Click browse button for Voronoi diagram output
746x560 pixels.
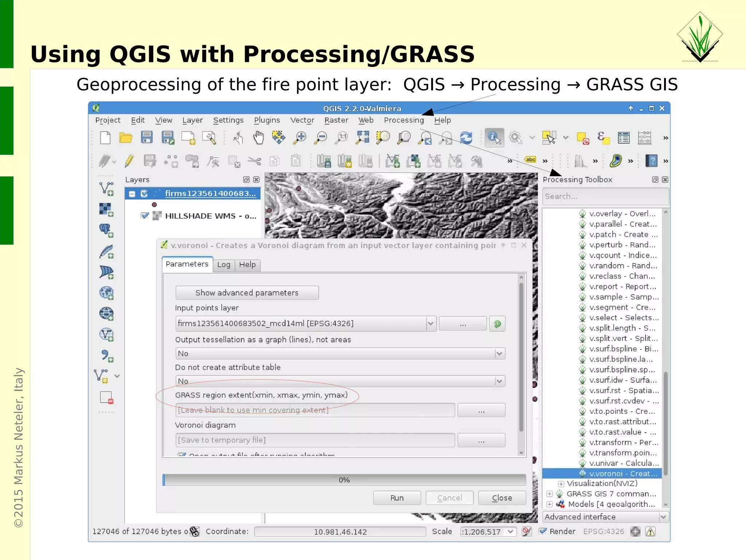tap(481, 440)
